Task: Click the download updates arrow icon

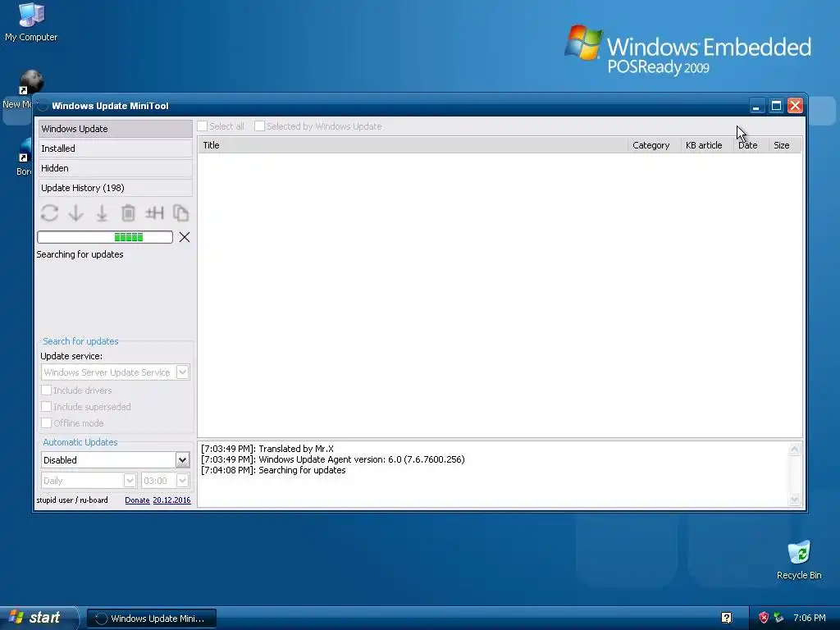Action: point(75,213)
